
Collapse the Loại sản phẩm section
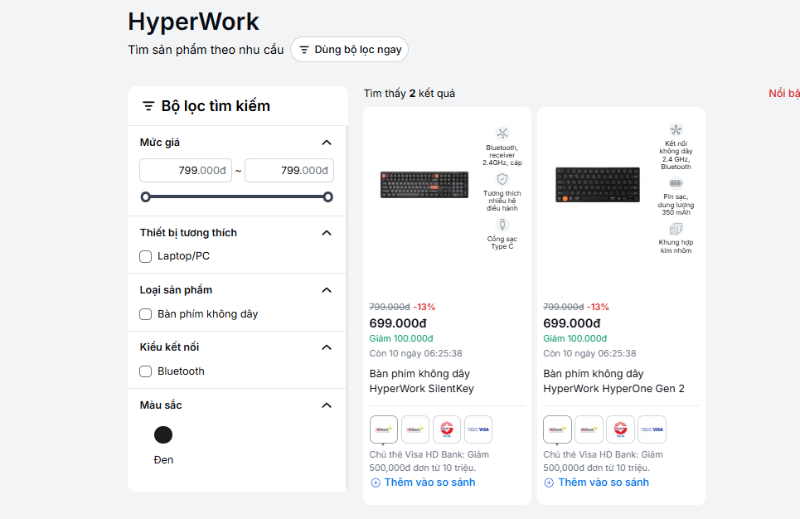tap(327, 290)
